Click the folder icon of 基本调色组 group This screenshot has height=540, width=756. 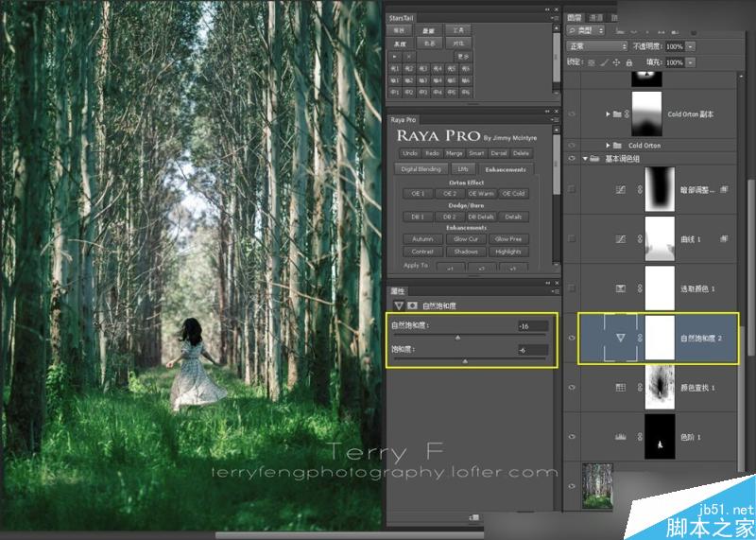594,159
